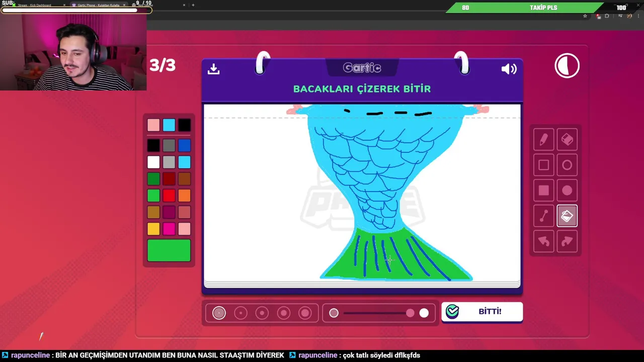Screen dimensions: 644x362
Task: Open the current green color picker box
Action: 169,251
